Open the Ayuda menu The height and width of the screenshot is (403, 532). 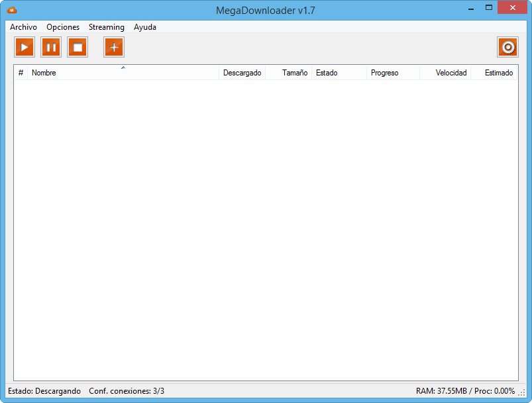point(145,27)
